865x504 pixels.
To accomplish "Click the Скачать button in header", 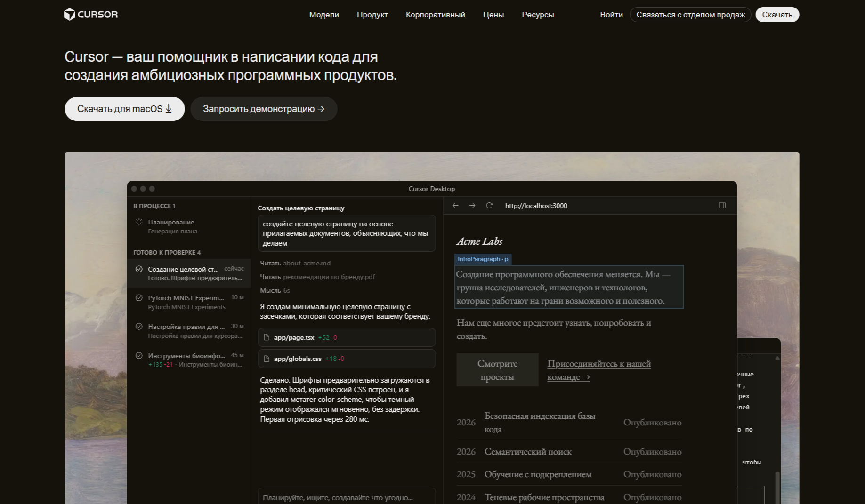I will [x=777, y=15].
